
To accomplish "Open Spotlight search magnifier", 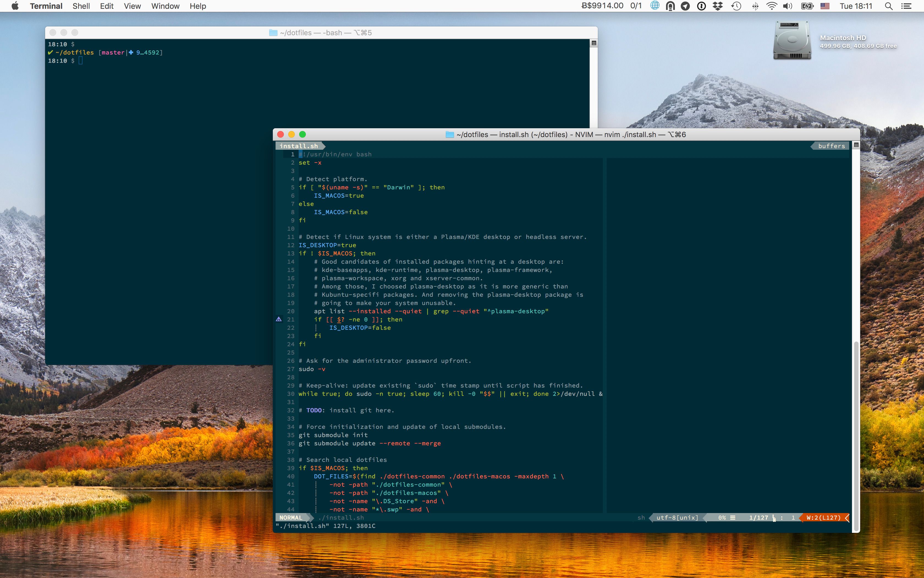I will tap(889, 6).
